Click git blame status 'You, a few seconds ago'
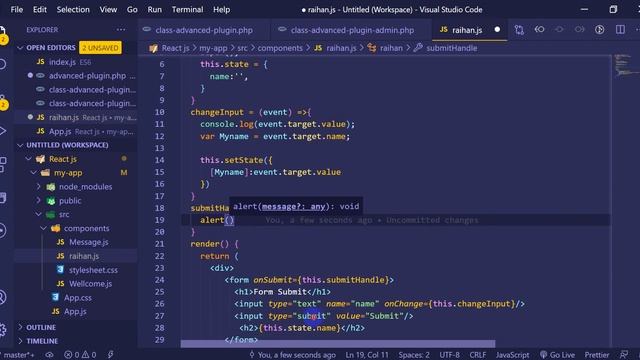This screenshot has width=640, height=360. pos(293,355)
